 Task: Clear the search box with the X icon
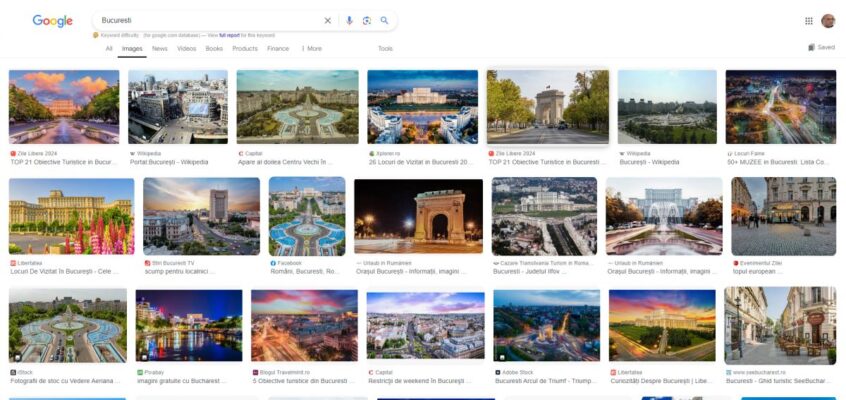[x=328, y=21]
